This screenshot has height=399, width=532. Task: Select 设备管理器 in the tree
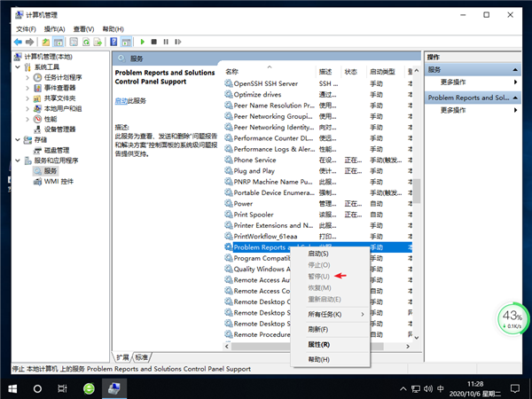59,129
